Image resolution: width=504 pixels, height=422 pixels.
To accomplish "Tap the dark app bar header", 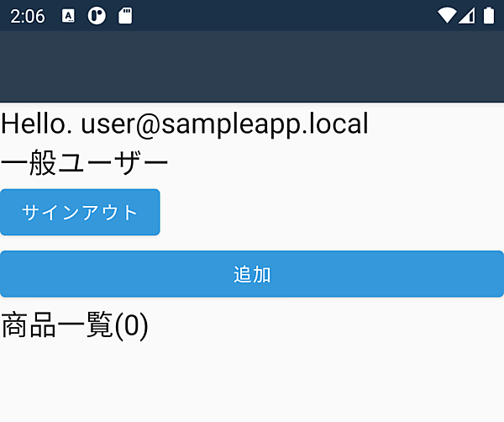I will (x=252, y=66).
